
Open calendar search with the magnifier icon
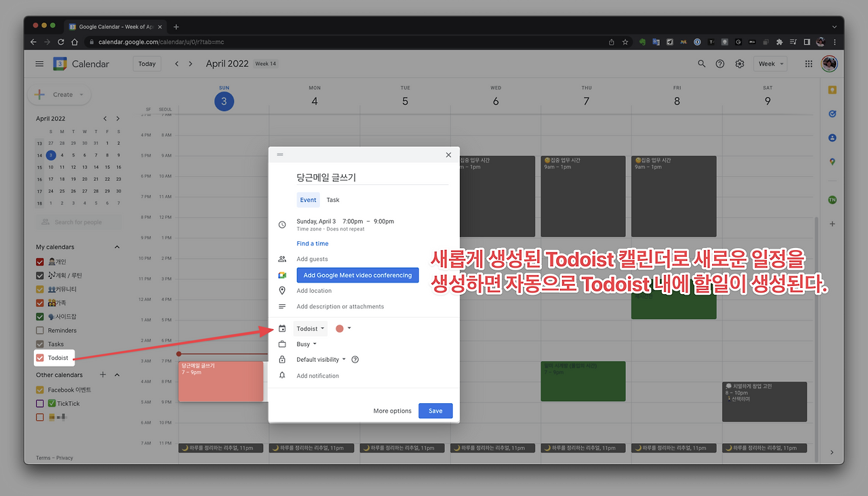(x=702, y=64)
